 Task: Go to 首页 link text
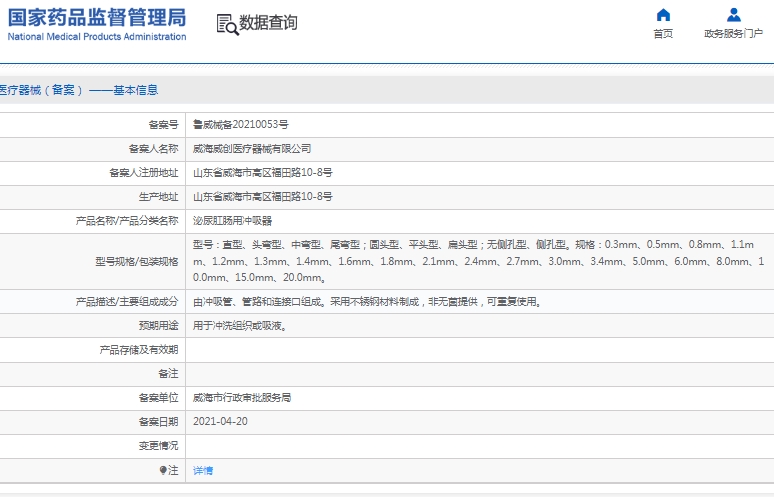coord(663,34)
